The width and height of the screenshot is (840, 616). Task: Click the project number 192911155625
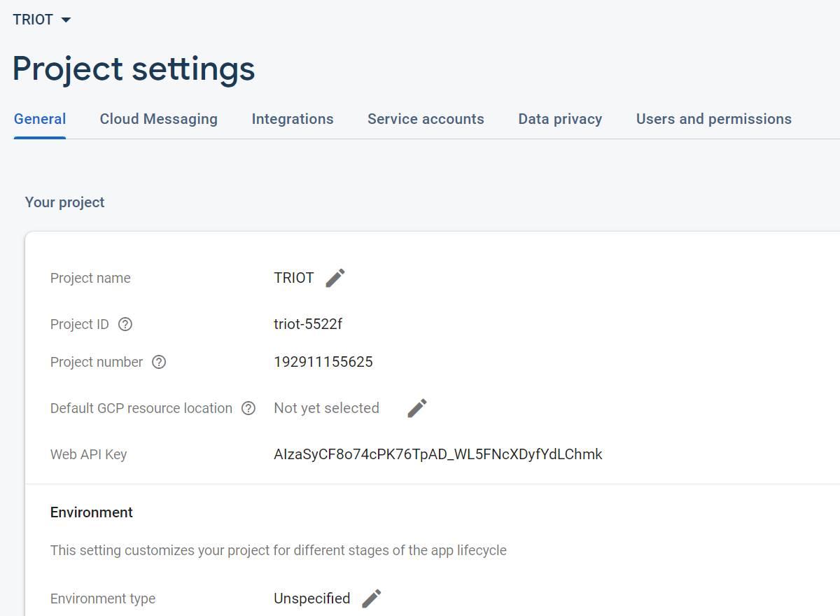tap(323, 362)
